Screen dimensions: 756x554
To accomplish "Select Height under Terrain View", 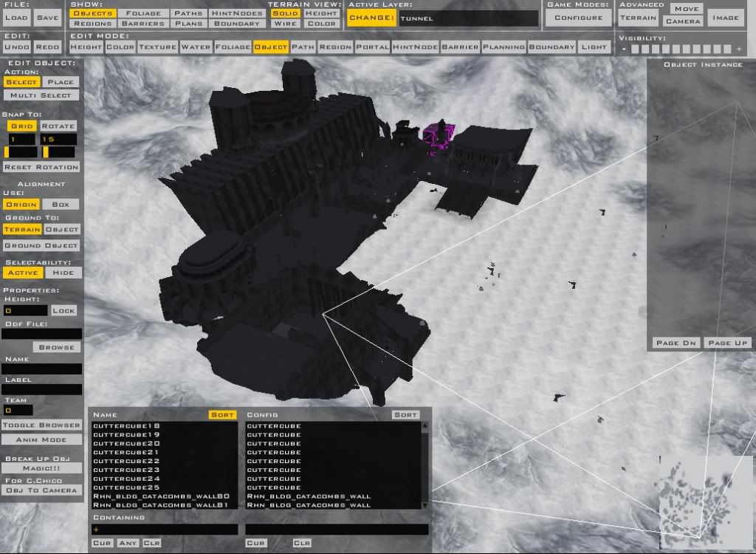I will [x=322, y=13].
